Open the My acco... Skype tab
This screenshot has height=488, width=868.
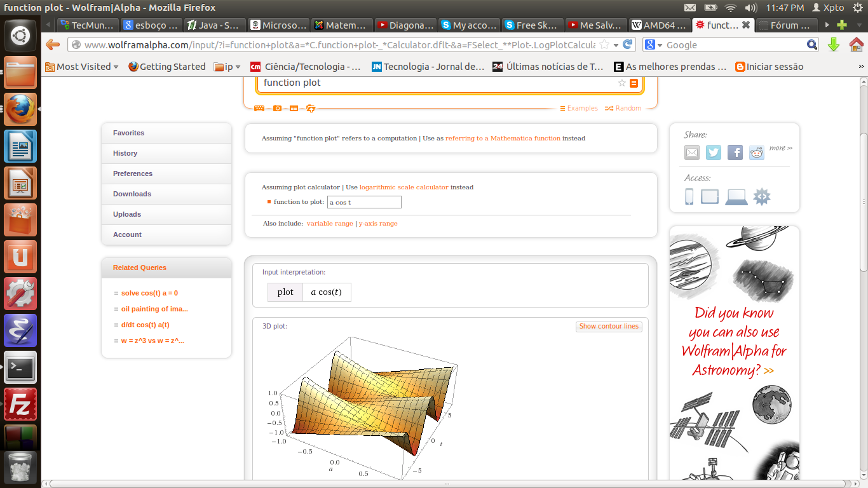[x=469, y=25]
